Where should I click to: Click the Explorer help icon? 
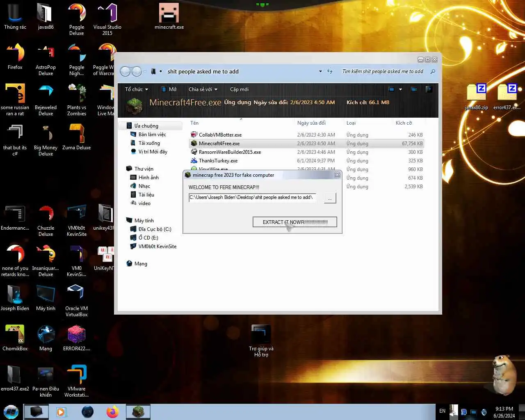click(429, 89)
